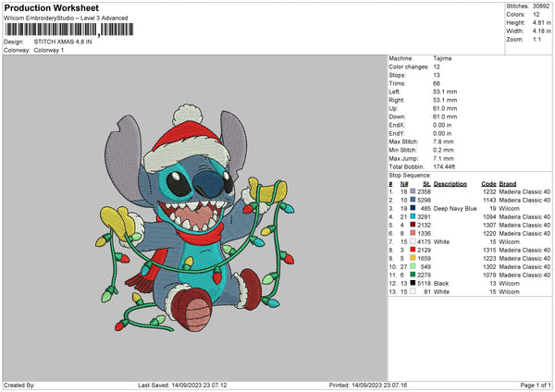
Task: Click the "White" description in stop row 7
Action: pos(441,241)
